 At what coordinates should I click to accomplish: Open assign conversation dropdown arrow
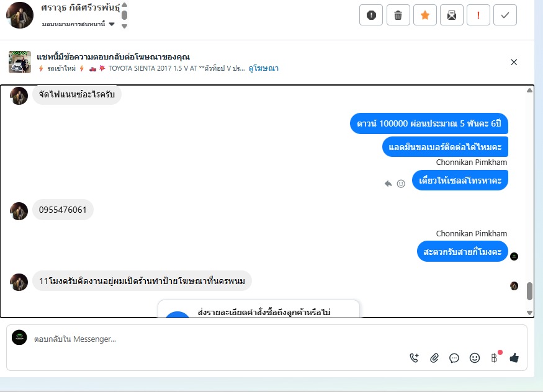[112, 24]
